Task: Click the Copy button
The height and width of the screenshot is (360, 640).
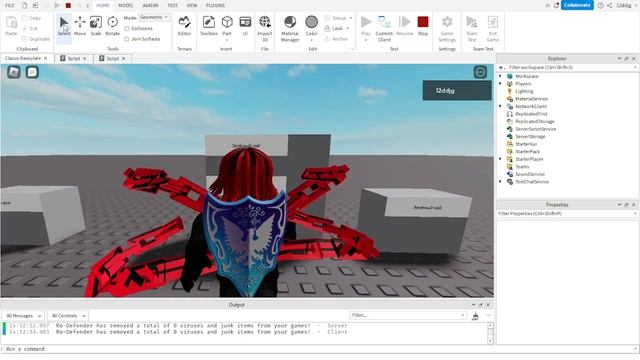Action: (32, 18)
